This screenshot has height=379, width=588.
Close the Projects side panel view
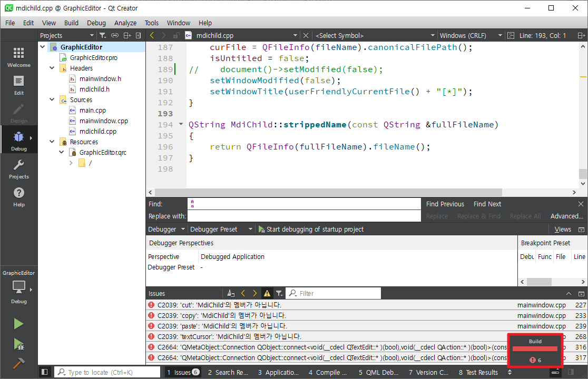[x=139, y=36]
